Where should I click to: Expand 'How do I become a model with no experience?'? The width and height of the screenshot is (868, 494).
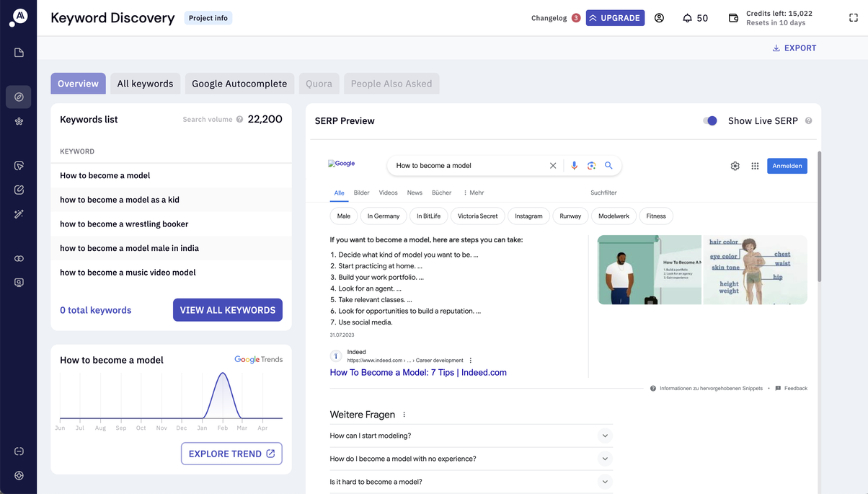coord(606,458)
